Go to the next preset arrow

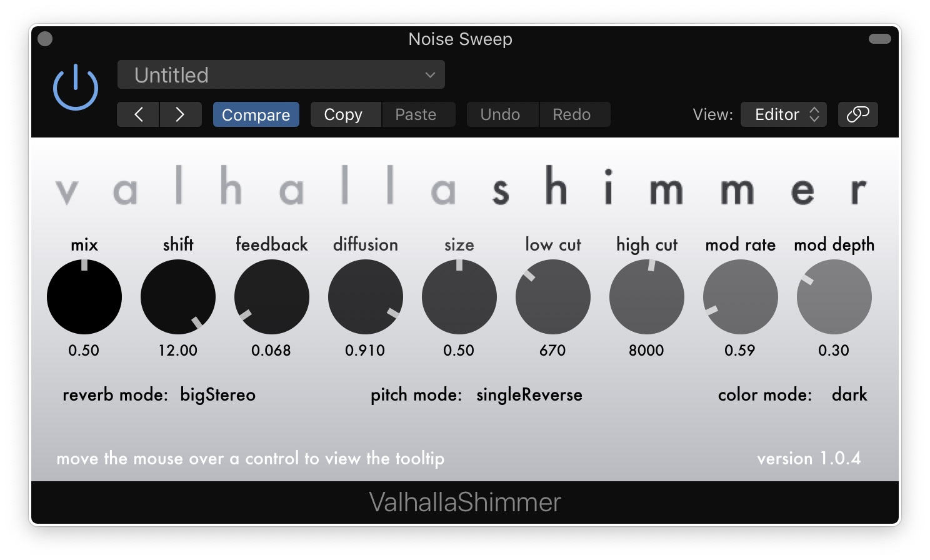point(181,114)
